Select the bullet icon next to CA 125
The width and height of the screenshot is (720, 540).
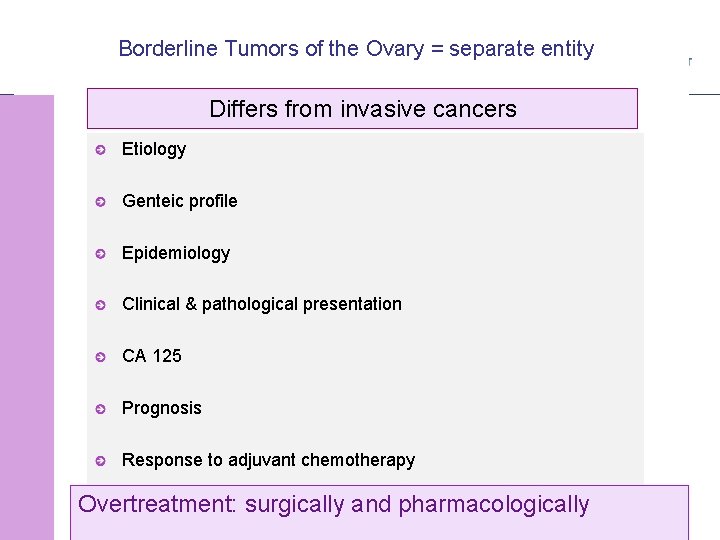click(100, 357)
